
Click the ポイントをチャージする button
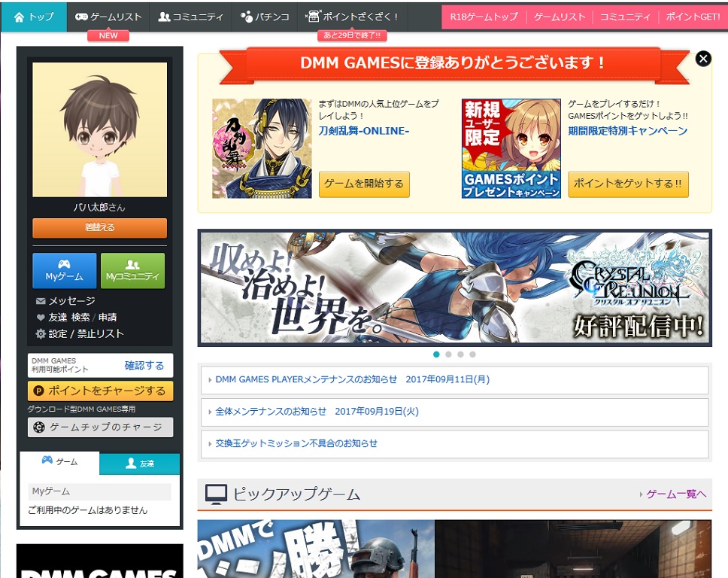pos(100,391)
